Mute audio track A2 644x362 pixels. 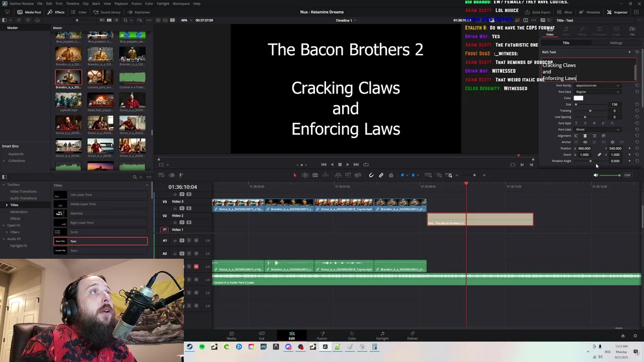pyautogui.click(x=196, y=253)
